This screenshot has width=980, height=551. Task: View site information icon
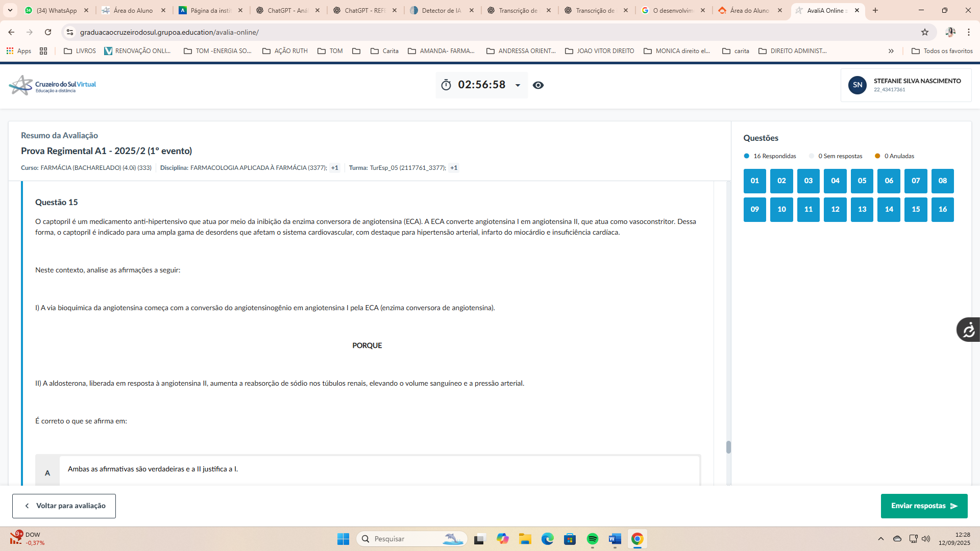tap(70, 32)
